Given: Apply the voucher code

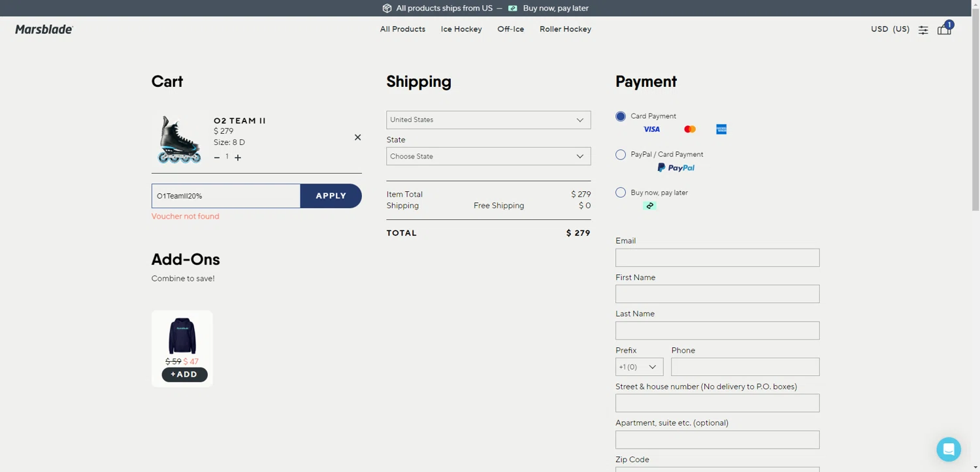Looking at the screenshot, I should coord(331,196).
